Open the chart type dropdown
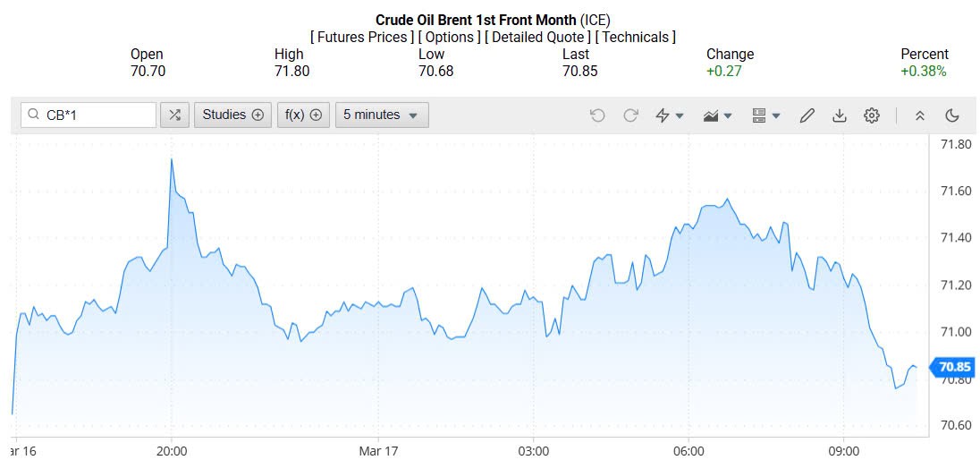Viewport: 980px width, 460px height. pyautogui.click(x=718, y=115)
